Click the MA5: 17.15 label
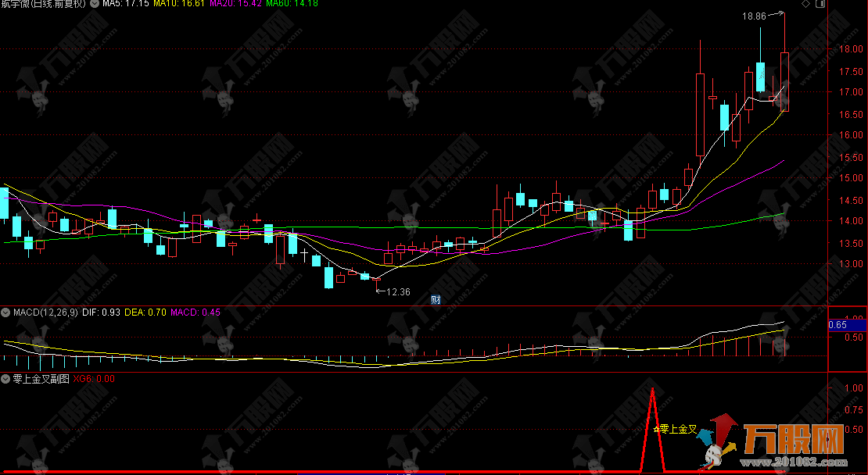The image size is (868, 475). tap(126, 3)
